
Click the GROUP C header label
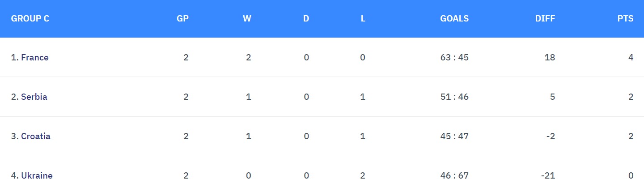(x=30, y=19)
